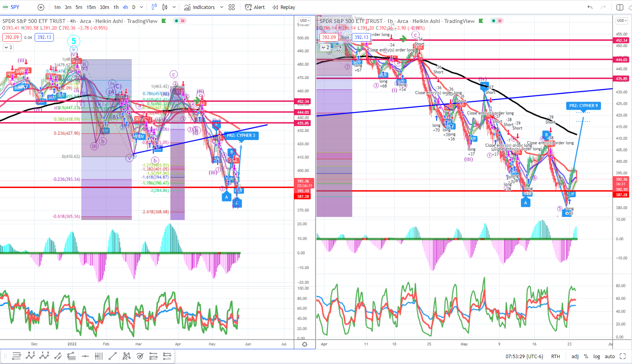
Task: Expand the chart style dropdown arrow
Action: click(x=174, y=7)
